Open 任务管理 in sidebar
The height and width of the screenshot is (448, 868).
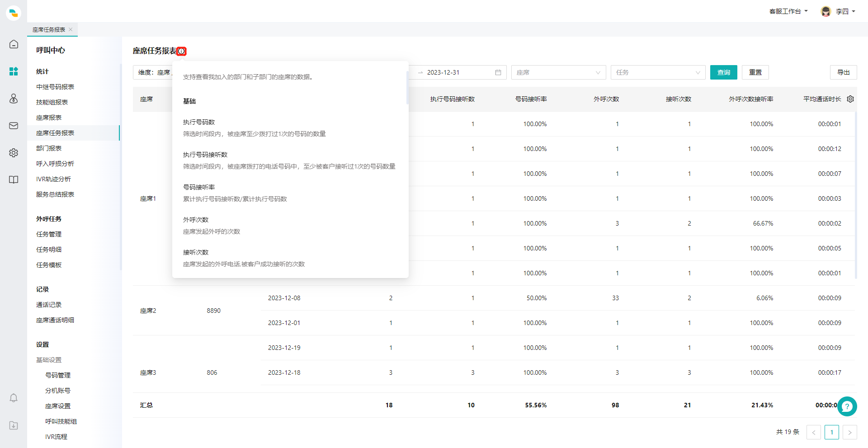[x=49, y=234]
